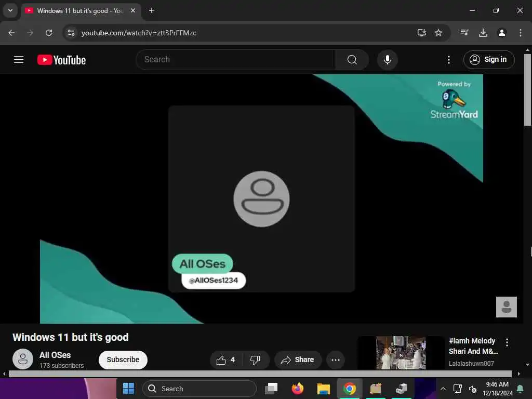532x399 pixels.
Task: Open options menu for recommended video
Action: click(x=507, y=342)
